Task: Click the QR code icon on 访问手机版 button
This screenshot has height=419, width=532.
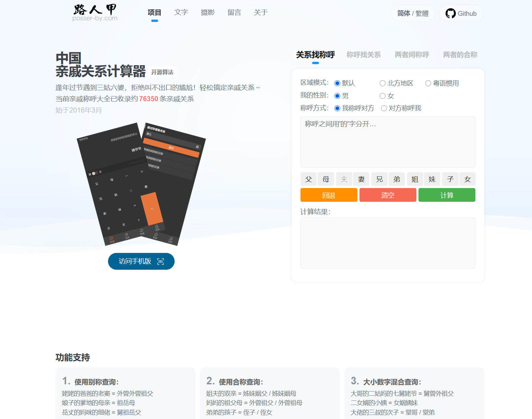Action: click(x=159, y=261)
